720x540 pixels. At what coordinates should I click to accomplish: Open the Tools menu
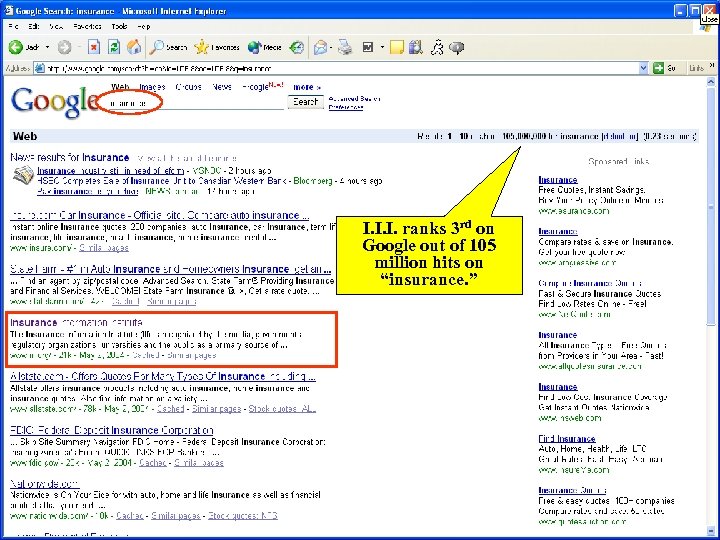click(x=119, y=27)
